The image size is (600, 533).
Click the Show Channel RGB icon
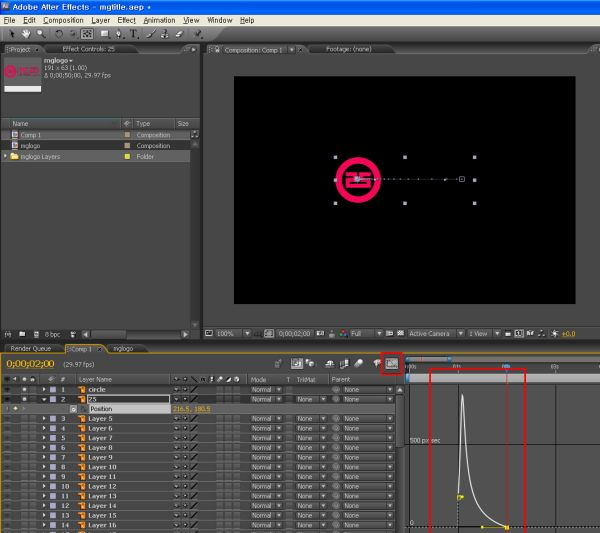[x=343, y=334]
